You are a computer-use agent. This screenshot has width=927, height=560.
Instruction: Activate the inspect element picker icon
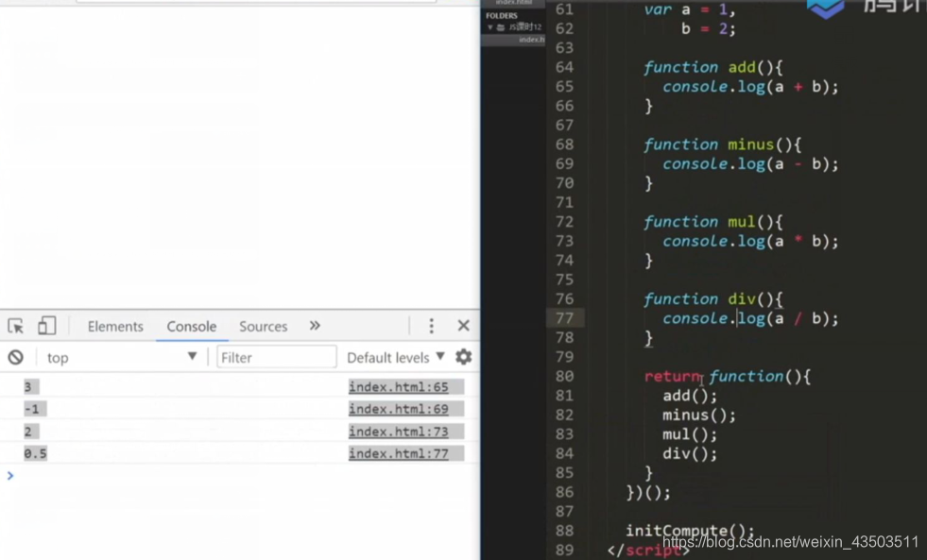16,326
